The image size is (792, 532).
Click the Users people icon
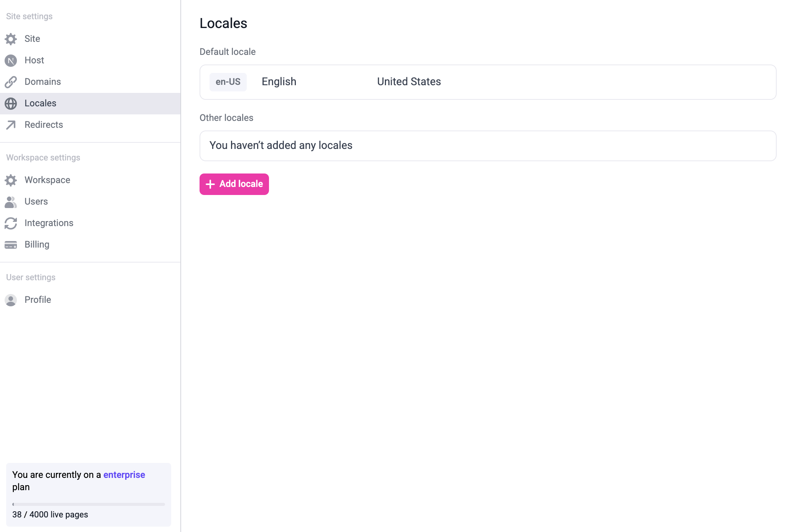coord(11,202)
